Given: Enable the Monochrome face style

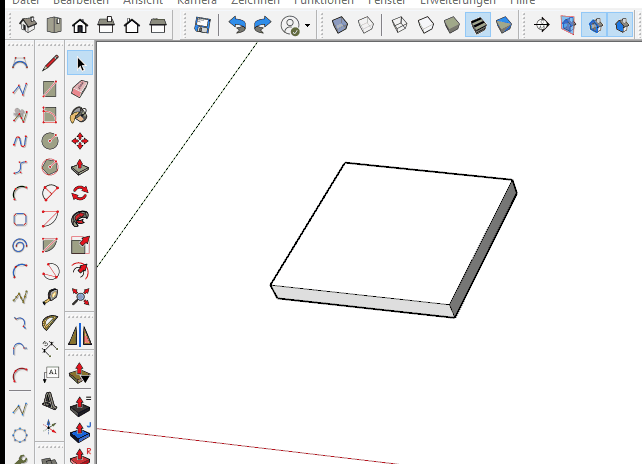Looking at the screenshot, I should [x=503, y=24].
